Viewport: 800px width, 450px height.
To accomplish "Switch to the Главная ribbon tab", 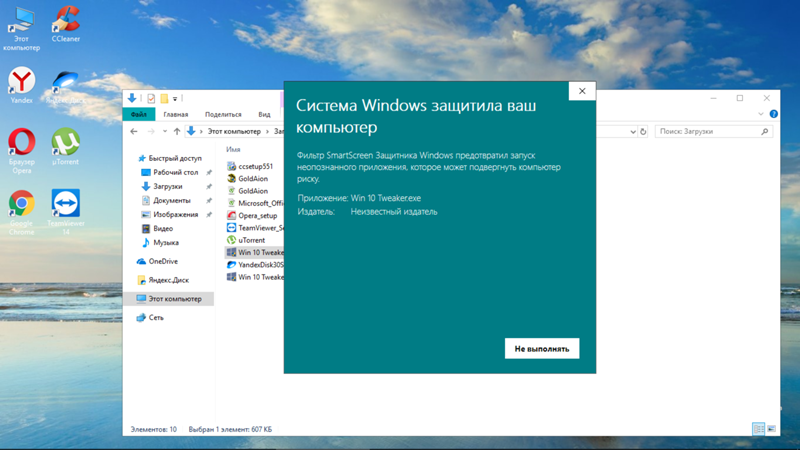I will click(x=176, y=114).
